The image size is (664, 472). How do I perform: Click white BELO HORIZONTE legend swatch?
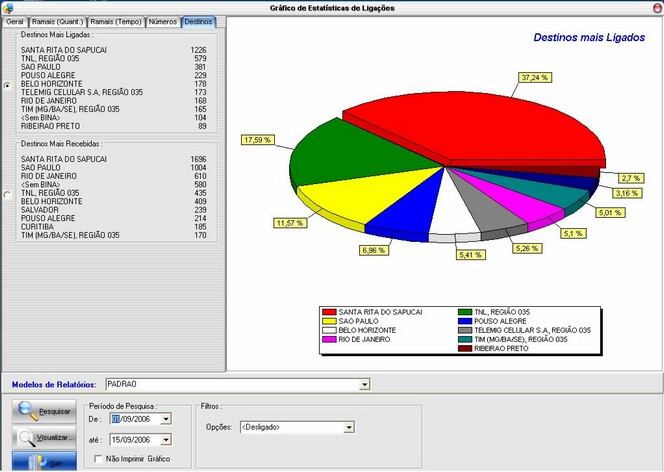click(329, 330)
